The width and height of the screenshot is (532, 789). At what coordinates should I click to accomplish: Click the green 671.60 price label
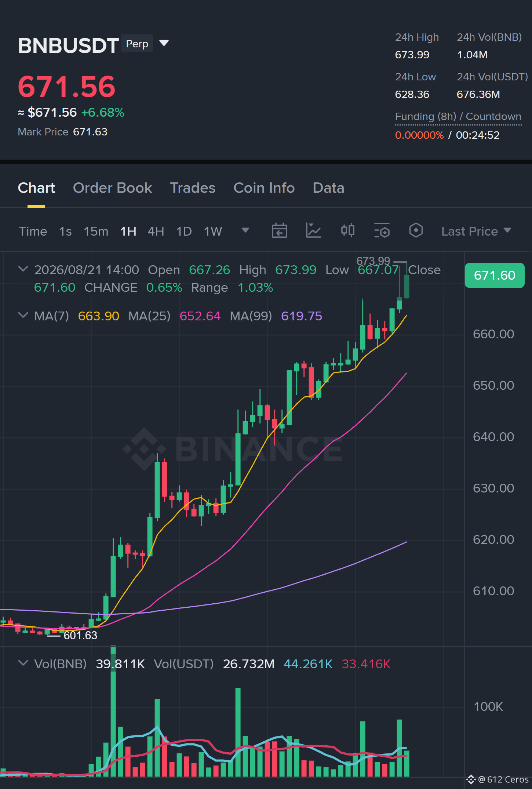click(494, 275)
